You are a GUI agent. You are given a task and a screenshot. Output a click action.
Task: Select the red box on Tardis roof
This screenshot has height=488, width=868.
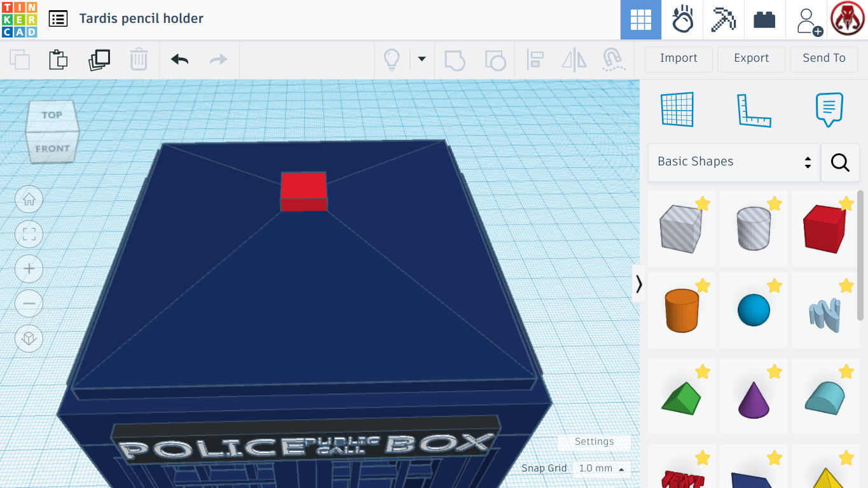tap(304, 191)
